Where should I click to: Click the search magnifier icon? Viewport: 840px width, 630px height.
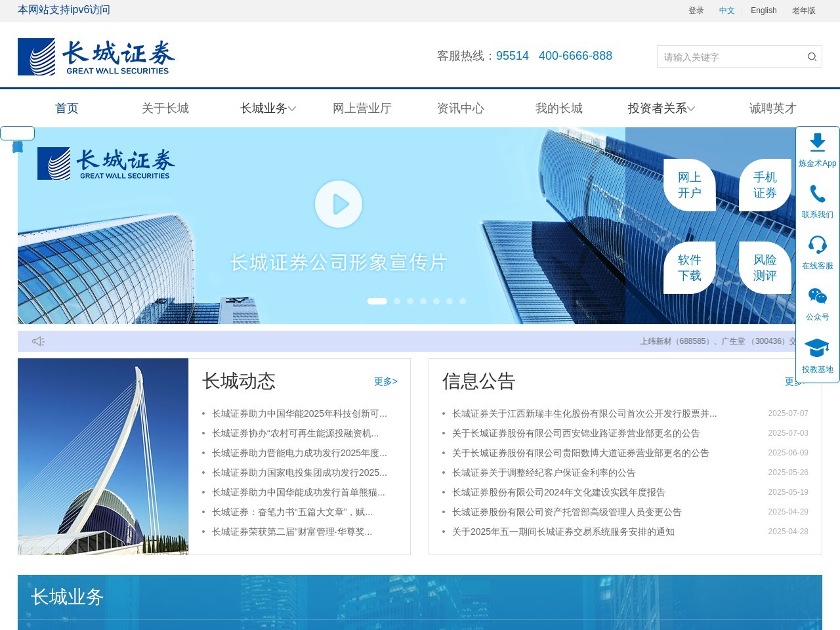(x=812, y=57)
